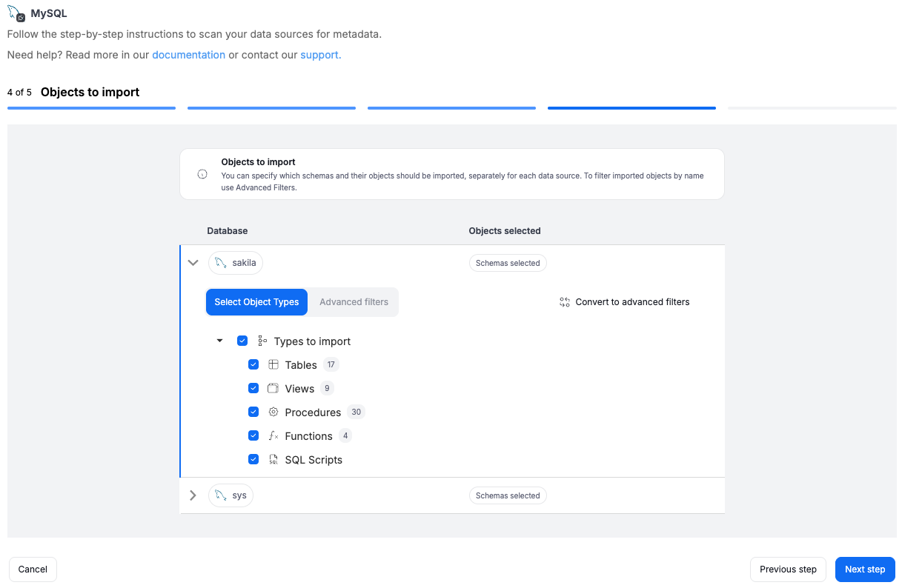Image resolution: width=902 pixels, height=588 pixels.
Task: Click the Tables label
Action: click(301, 365)
